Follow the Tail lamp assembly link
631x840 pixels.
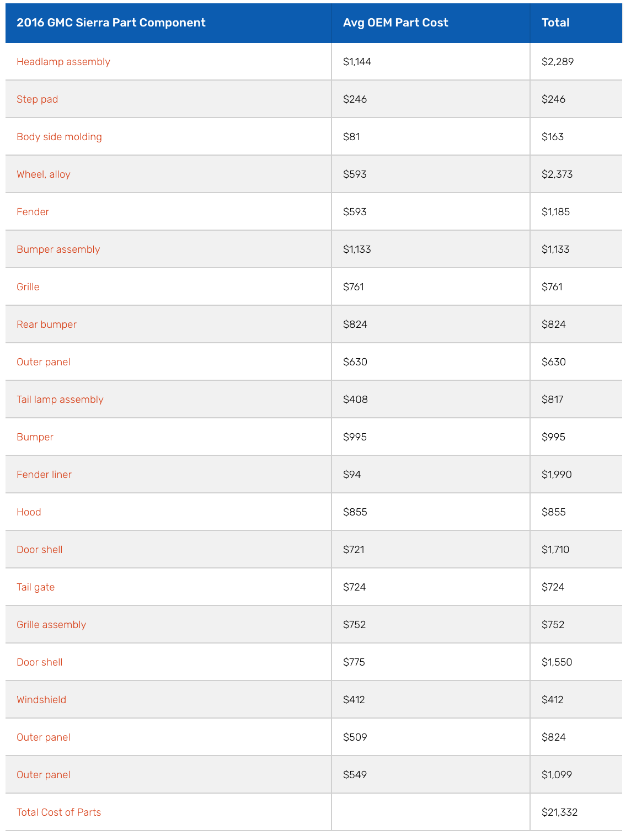(x=60, y=400)
